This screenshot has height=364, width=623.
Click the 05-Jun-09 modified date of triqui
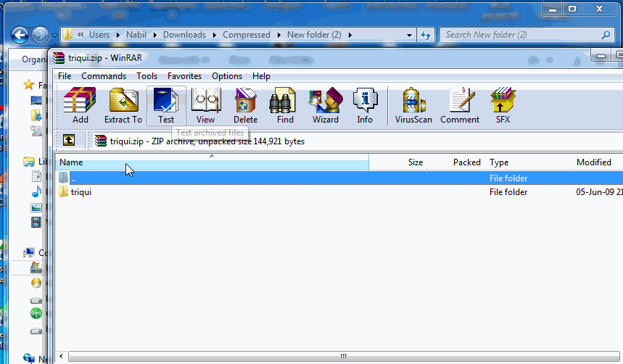599,192
